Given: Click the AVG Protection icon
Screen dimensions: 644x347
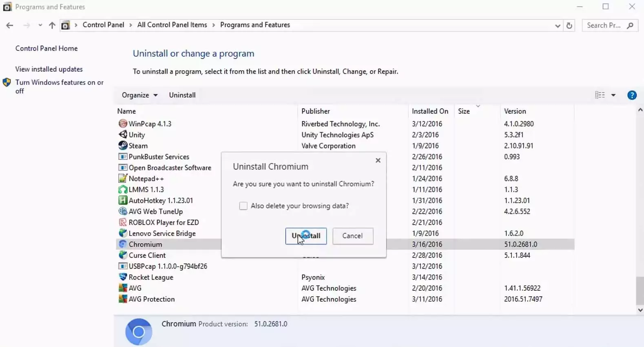Looking at the screenshot, I should point(122,299).
